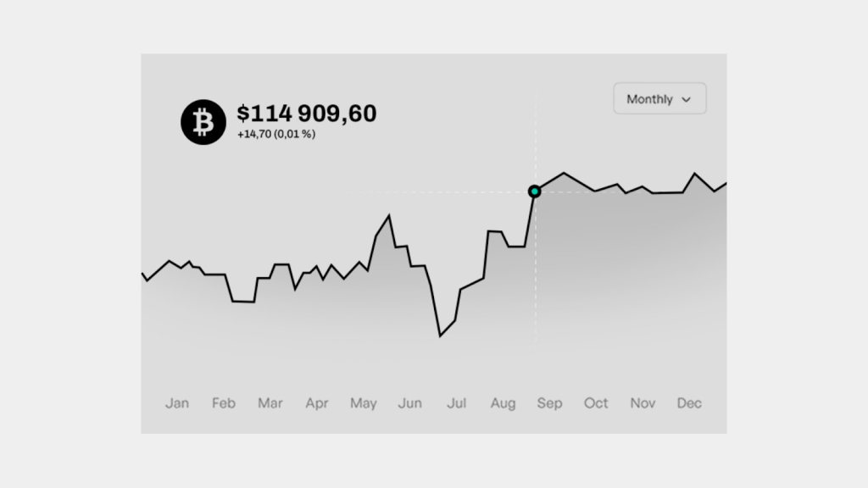Click the +14,70 (0,01 %) change text
This screenshot has width=868, height=488.
coord(276,134)
